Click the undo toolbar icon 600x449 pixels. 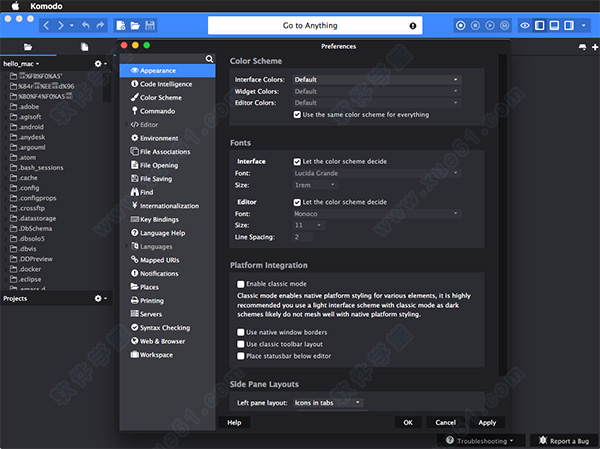[86, 26]
